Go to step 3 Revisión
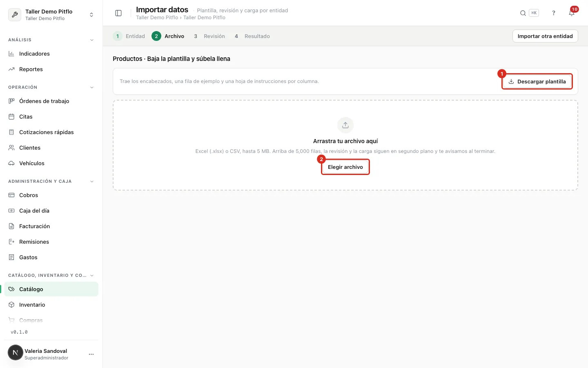 [x=208, y=36]
